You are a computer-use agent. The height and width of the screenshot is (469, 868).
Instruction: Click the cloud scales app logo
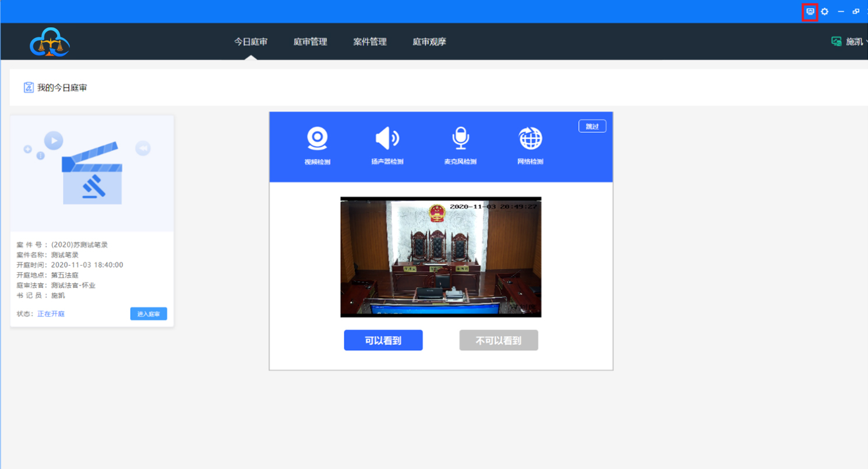click(x=50, y=42)
